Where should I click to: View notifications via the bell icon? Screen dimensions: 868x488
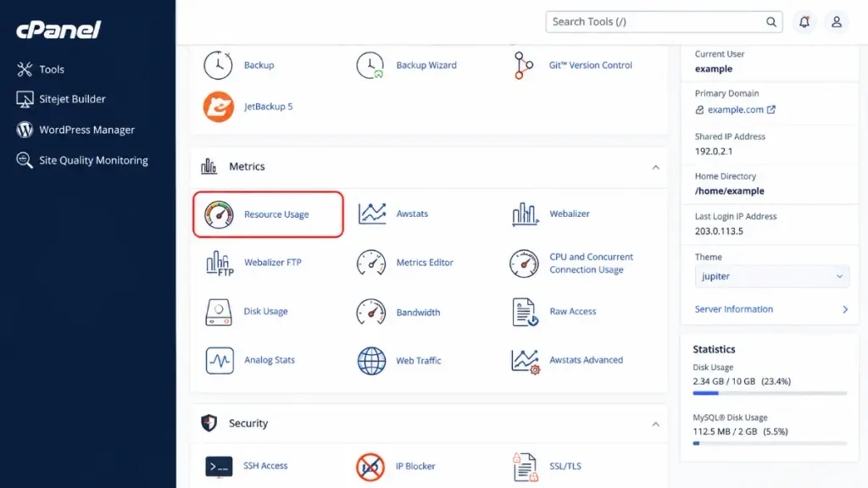(x=804, y=22)
